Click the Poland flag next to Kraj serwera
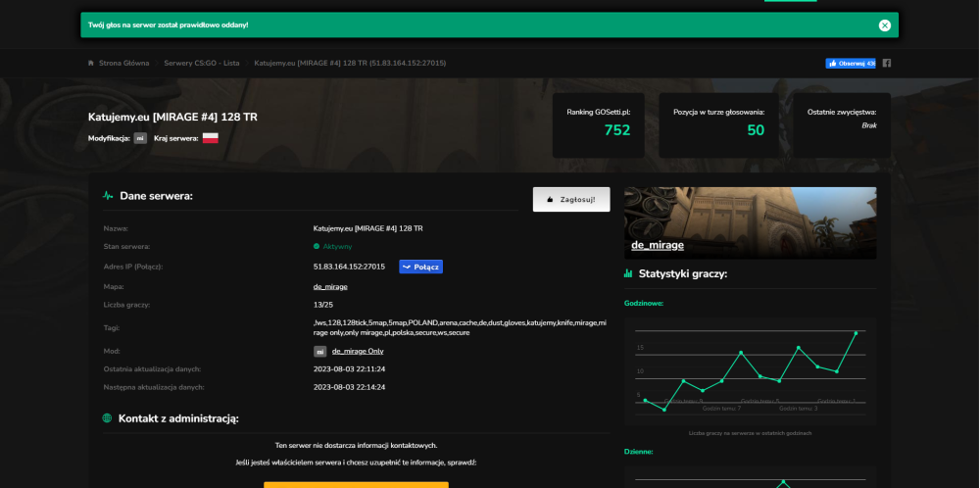This screenshot has height=488, width=980. 211,138
